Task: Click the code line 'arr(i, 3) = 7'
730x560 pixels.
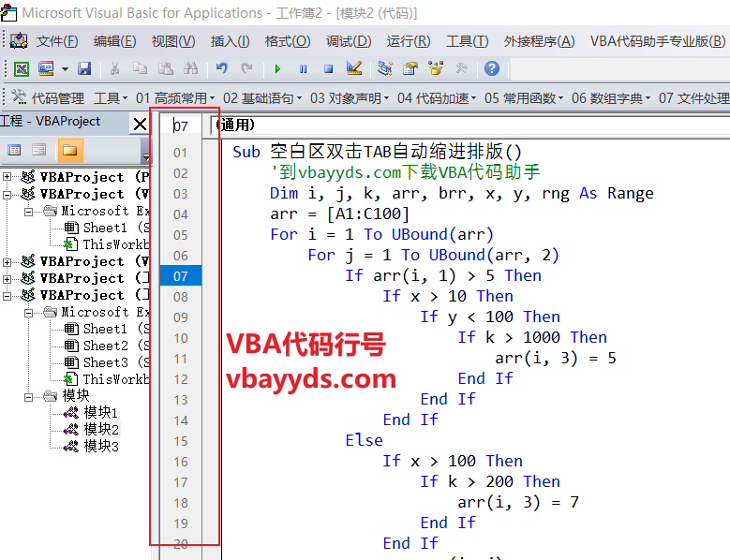Action: click(x=518, y=502)
